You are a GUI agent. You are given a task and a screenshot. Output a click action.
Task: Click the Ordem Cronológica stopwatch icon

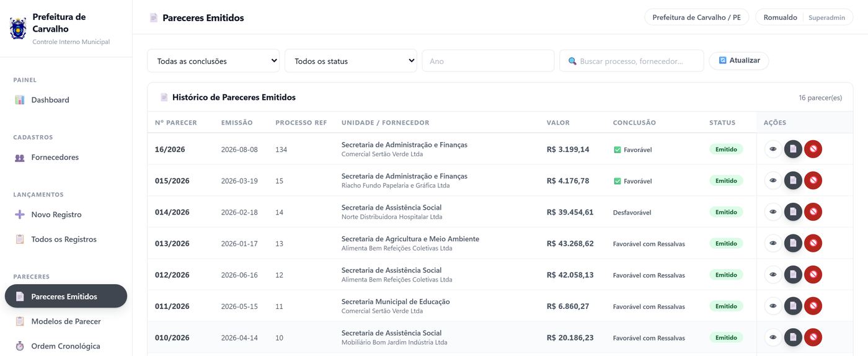tap(20, 346)
